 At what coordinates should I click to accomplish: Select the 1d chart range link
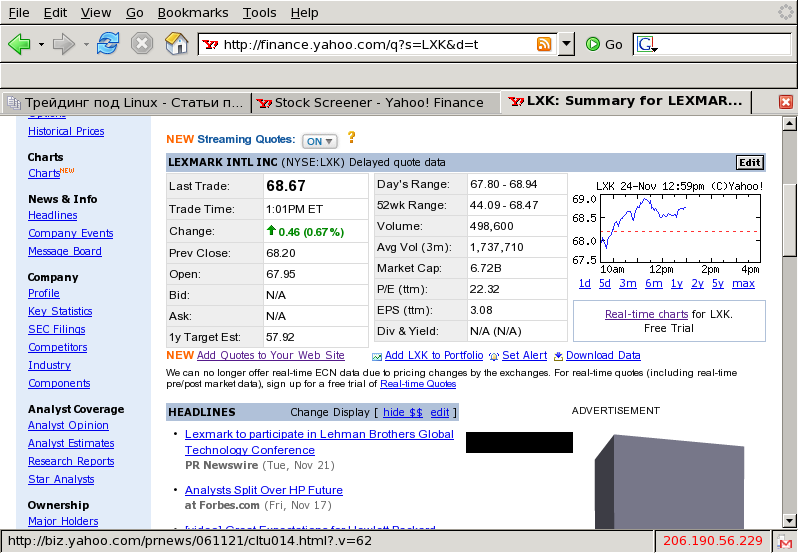coord(585,283)
